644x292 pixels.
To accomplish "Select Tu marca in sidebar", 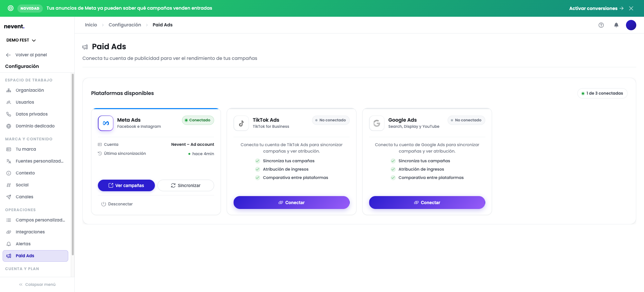I will pos(35,149).
